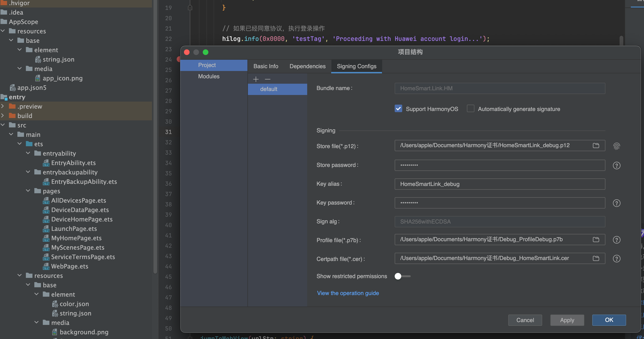Expand the .preview folder

[3, 106]
